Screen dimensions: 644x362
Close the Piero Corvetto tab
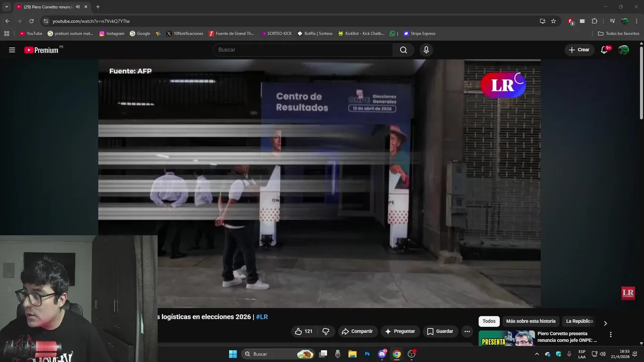click(x=86, y=7)
